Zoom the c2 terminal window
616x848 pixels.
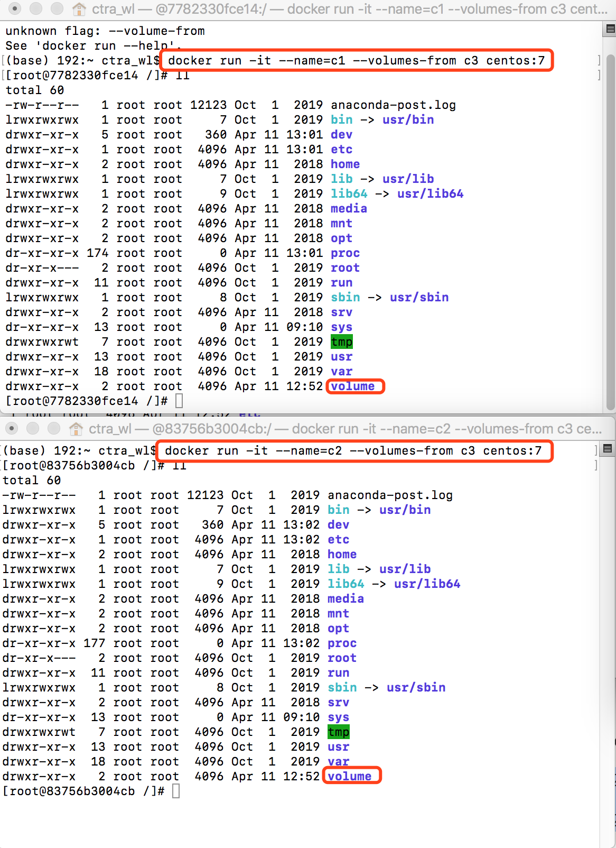(54, 428)
